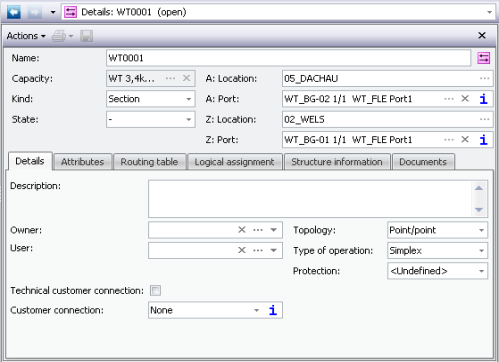
Task: Open the User dropdown arrow
Action: coord(274,251)
